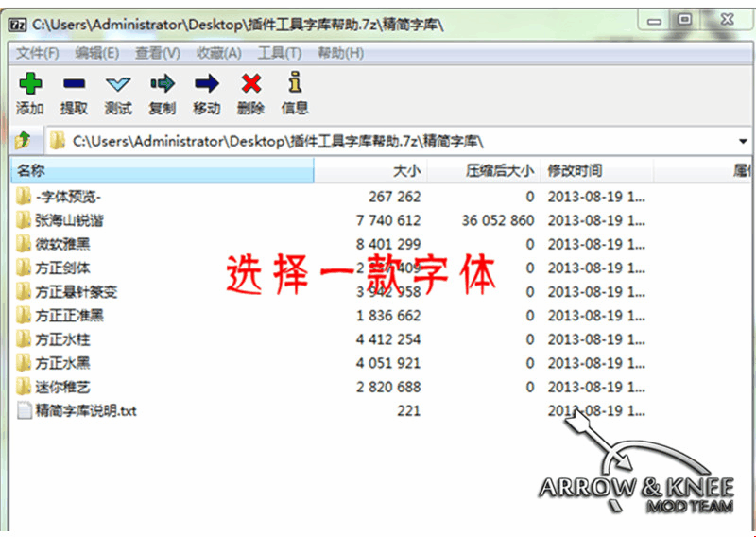Select folder icon of 方正水黑
This screenshot has width=756, height=537.
tap(23, 363)
